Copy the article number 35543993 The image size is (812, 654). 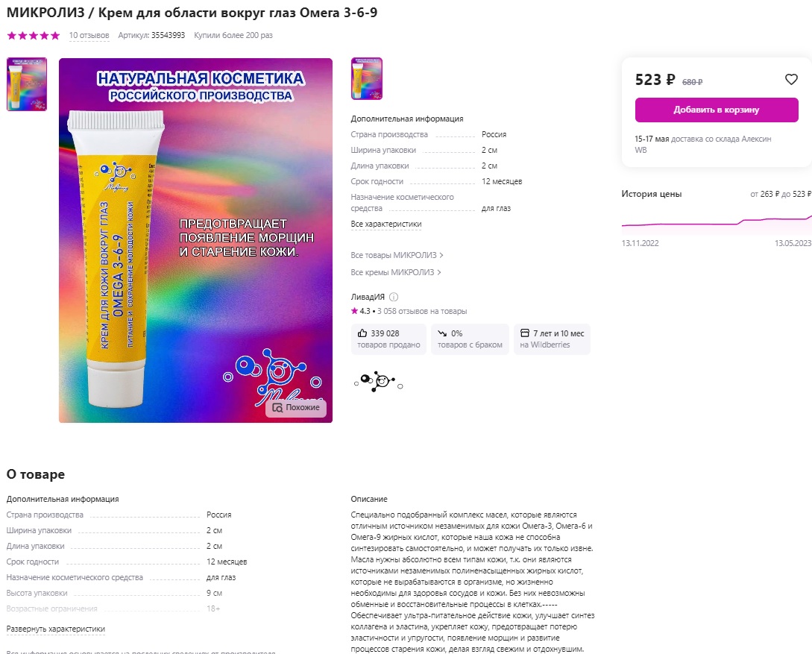pyautogui.click(x=168, y=35)
